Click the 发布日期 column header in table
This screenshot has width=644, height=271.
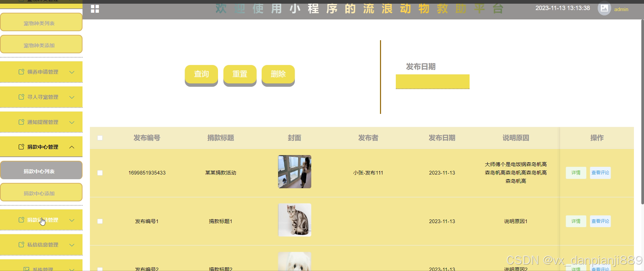(442, 138)
